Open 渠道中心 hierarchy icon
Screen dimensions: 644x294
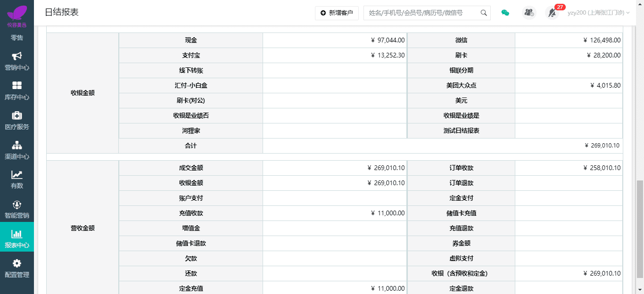17,145
